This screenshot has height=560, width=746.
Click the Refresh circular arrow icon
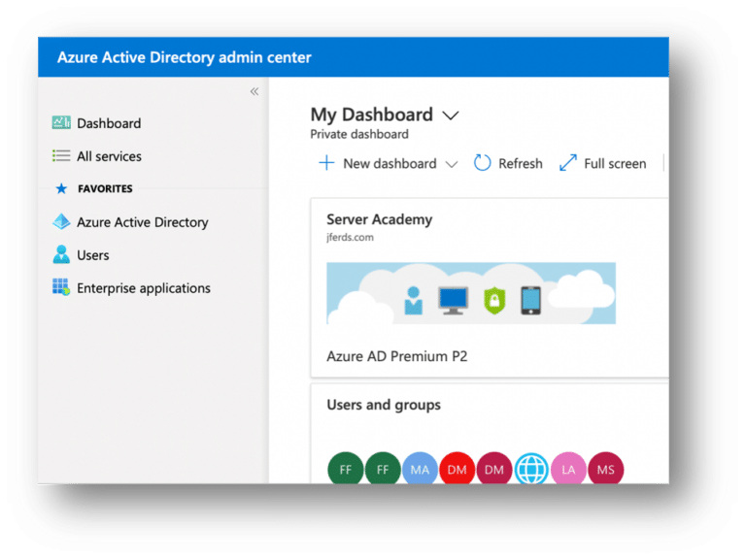coord(482,164)
